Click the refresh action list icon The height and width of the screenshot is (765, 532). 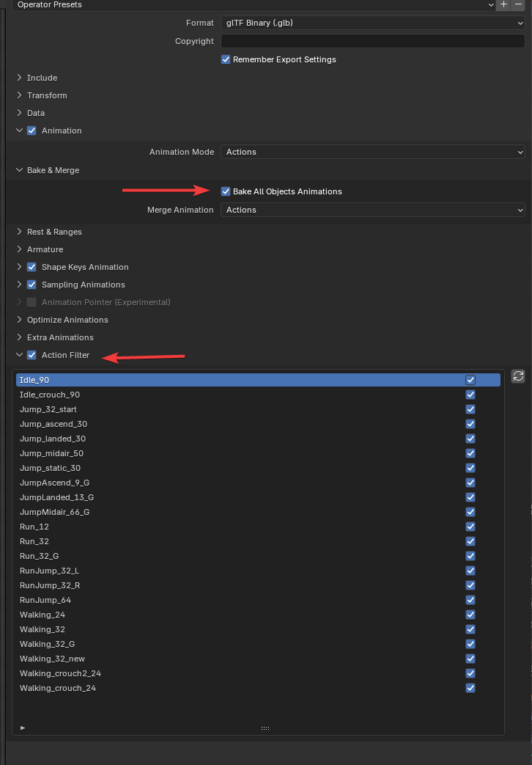pos(518,376)
